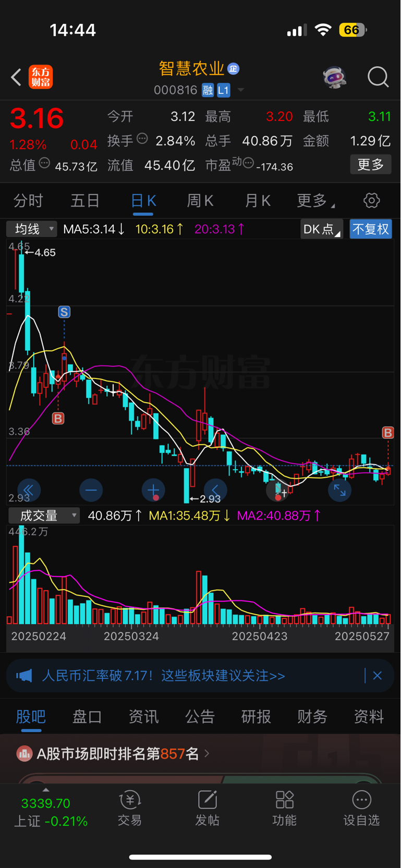Open stock search magnifier
The width and height of the screenshot is (401, 868).
coord(378,77)
